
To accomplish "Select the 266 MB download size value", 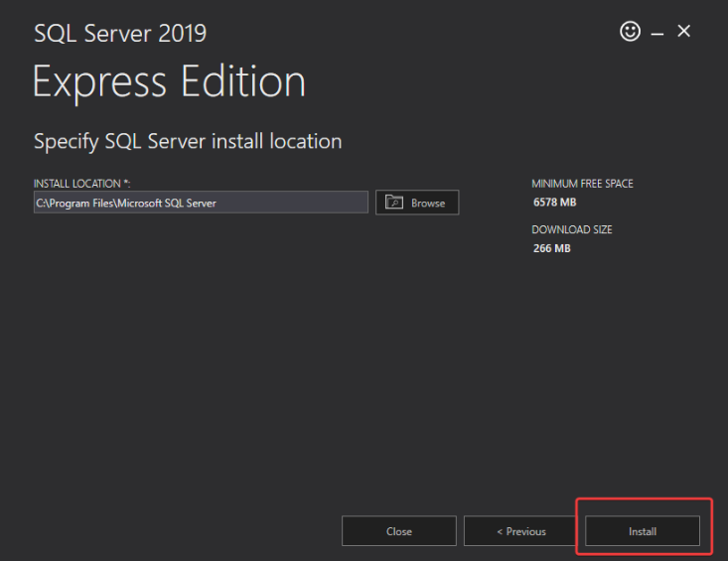I will (x=551, y=248).
